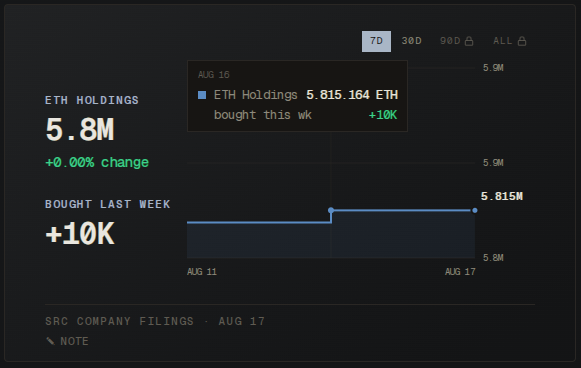Click the 5.8M ETH holdings value
The image size is (581, 368).
click(x=80, y=130)
